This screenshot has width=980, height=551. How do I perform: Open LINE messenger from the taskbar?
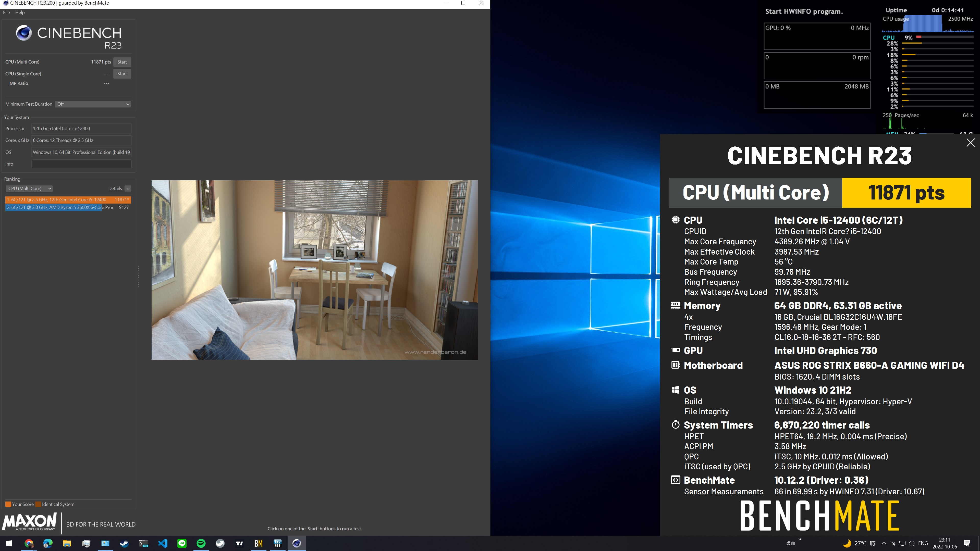click(x=182, y=543)
